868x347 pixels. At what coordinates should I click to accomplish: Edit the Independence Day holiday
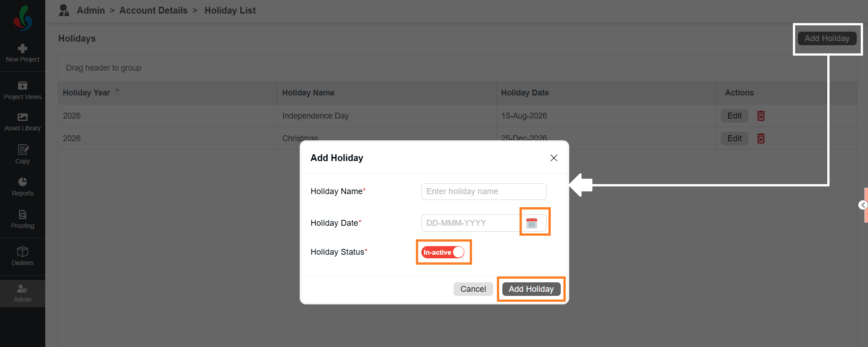tap(734, 116)
